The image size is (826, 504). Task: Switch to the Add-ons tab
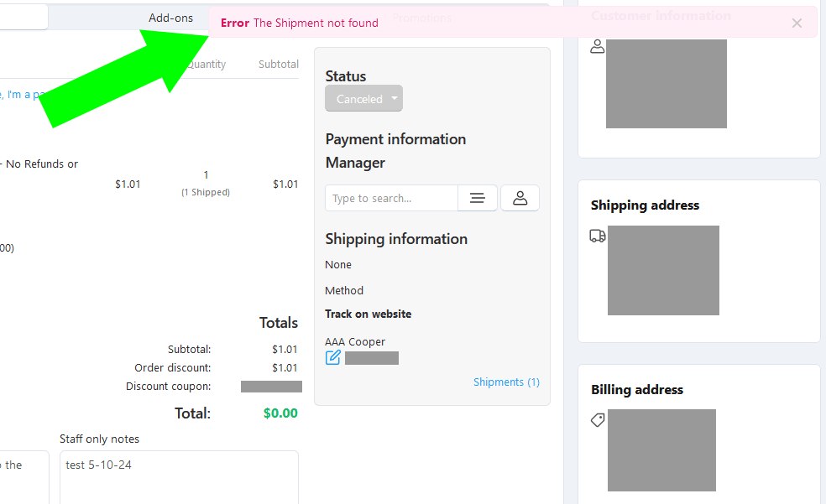(x=170, y=18)
